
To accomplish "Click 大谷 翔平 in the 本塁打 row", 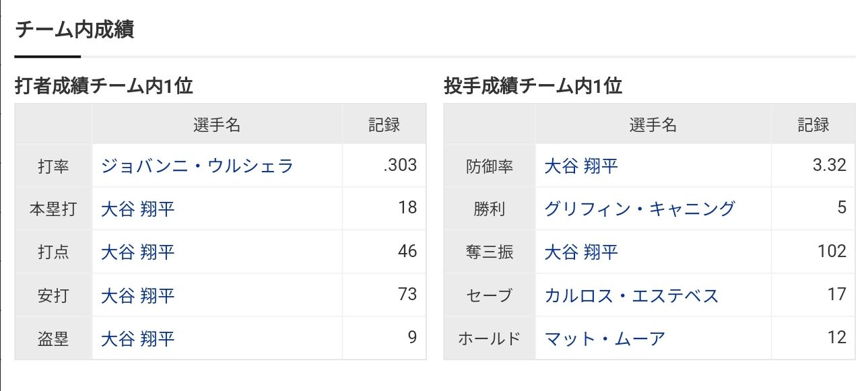I will (x=138, y=209).
